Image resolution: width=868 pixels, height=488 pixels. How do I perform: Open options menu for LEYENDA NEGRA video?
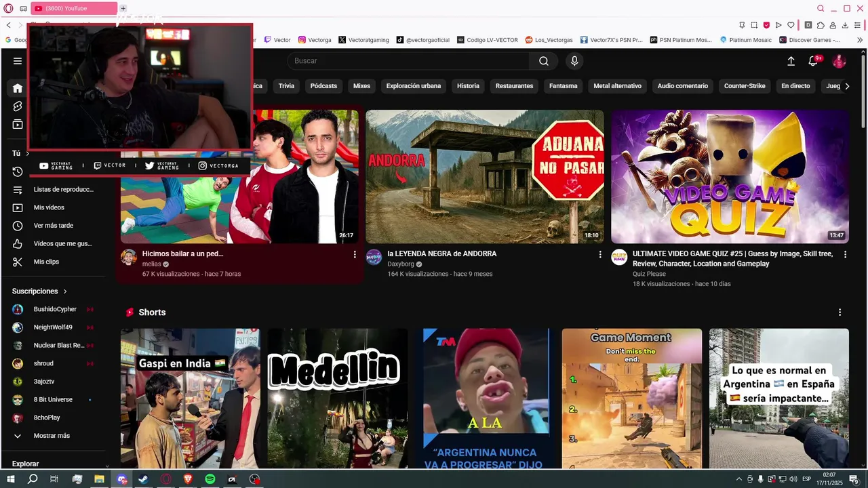599,254
